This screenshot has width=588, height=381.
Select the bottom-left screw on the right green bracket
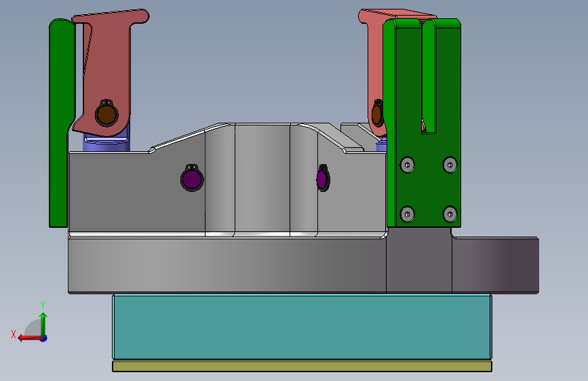407,214
